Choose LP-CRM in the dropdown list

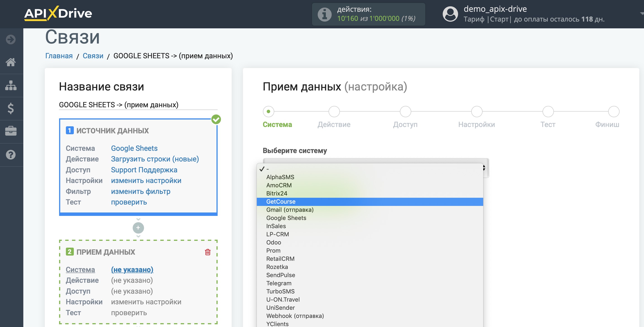point(370,234)
